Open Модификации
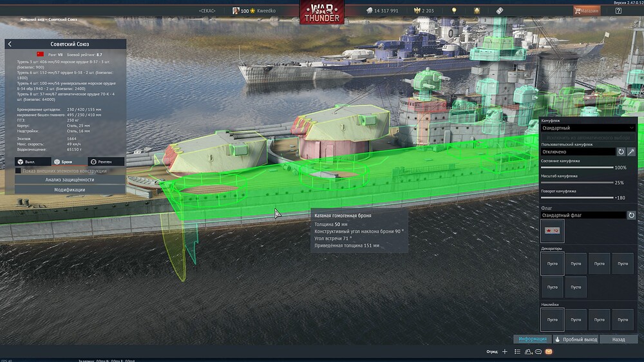Screen dimensions: 644x362 [x=70, y=190]
